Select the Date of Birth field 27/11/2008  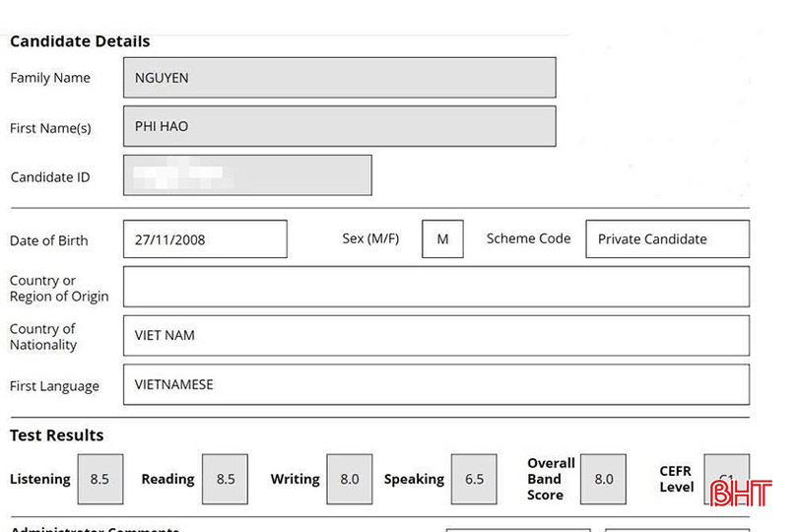tap(205, 239)
